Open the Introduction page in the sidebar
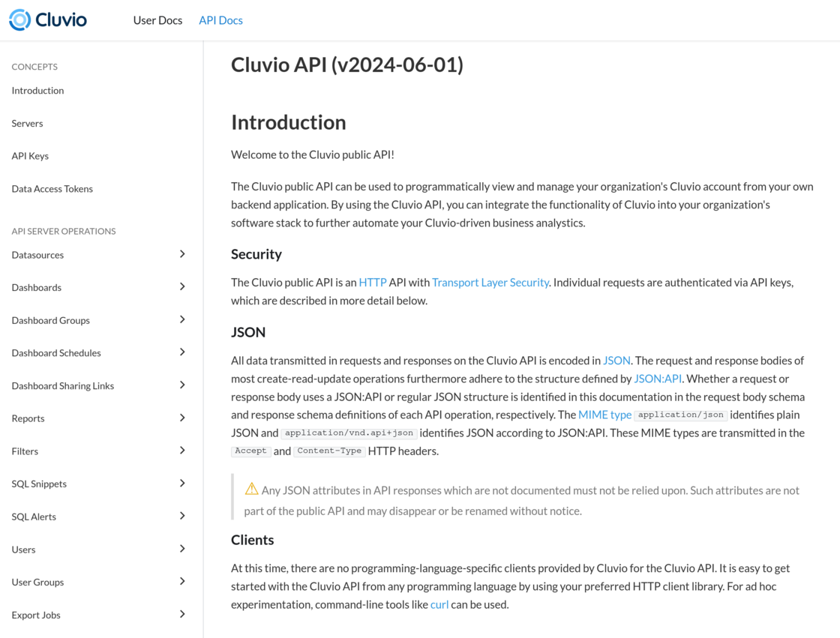 coord(37,90)
